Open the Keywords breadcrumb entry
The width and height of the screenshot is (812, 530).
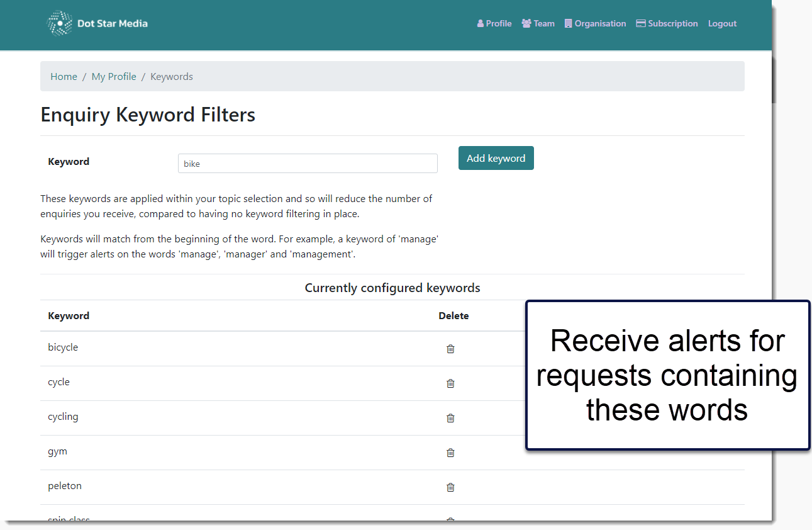[171, 76]
